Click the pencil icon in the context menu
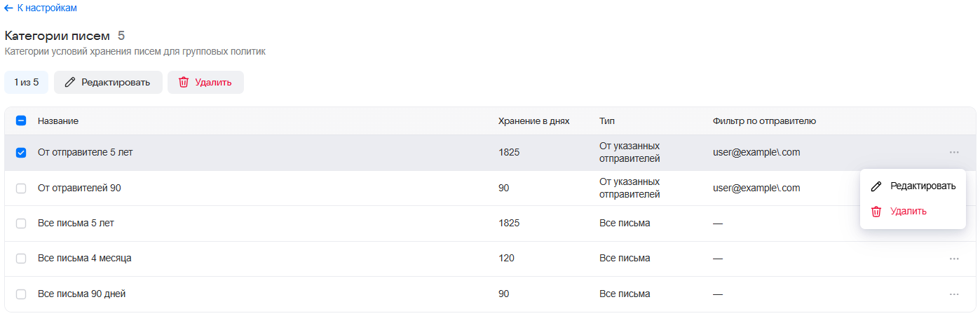The width and height of the screenshot is (980, 316). click(x=876, y=186)
